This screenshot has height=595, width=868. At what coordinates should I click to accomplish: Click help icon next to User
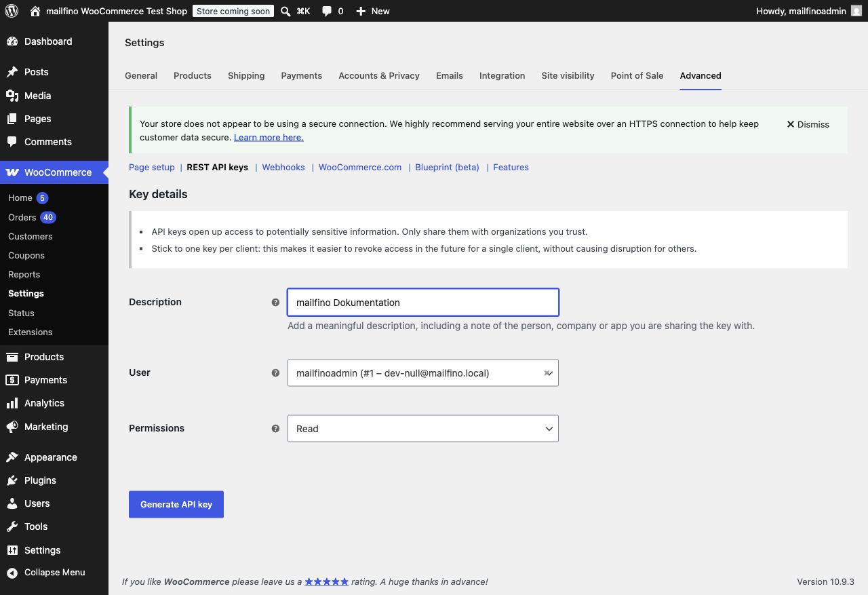coord(275,373)
